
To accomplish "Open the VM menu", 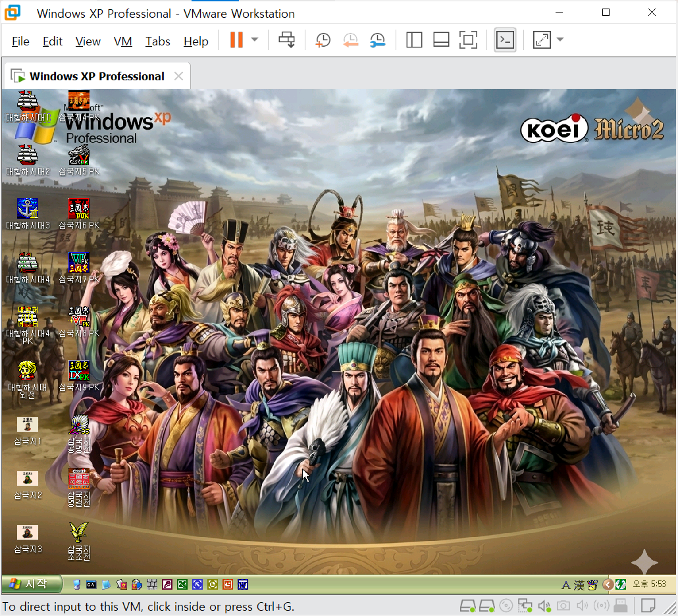I will 122,41.
